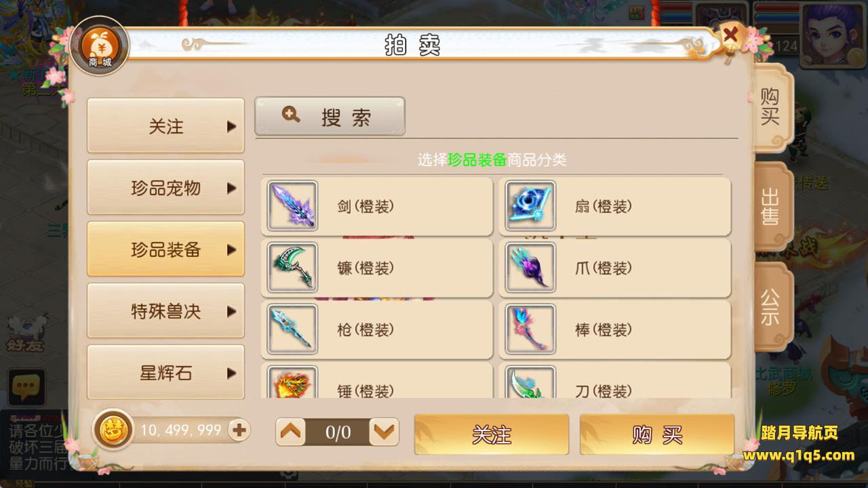Click the 购买 button at the bottom
The width and height of the screenshot is (868, 488).
[657, 434]
